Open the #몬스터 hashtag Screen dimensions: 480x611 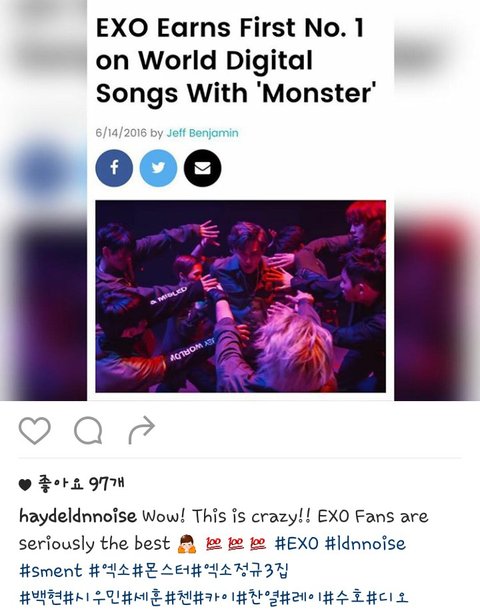point(162,570)
